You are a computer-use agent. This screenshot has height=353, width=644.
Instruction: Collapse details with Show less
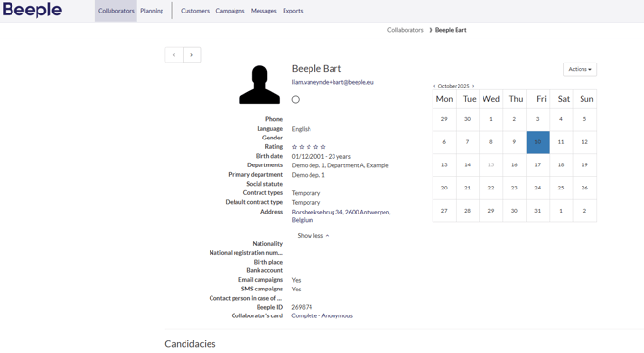coord(313,236)
